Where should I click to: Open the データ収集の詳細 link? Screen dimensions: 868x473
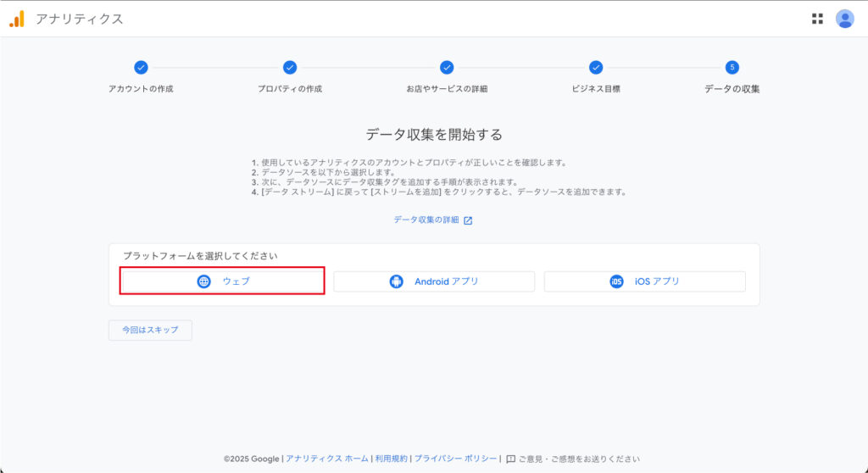(426, 220)
